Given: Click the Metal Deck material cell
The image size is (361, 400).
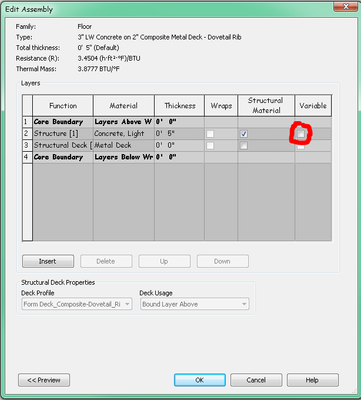Looking at the screenshot, I should pyautogui.click(x=124, y=145).
